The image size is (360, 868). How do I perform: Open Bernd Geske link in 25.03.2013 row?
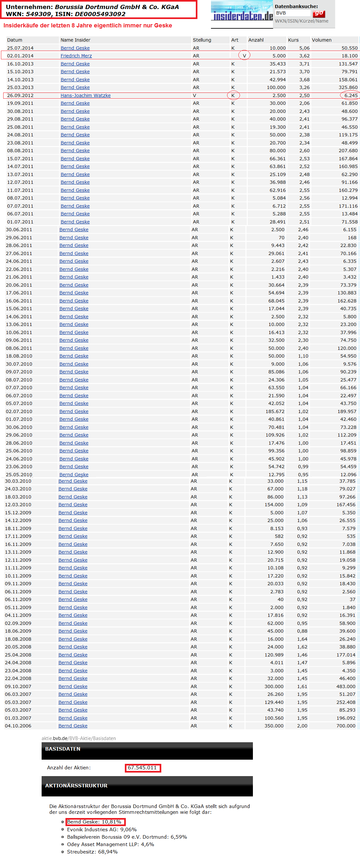coord(75,87)
